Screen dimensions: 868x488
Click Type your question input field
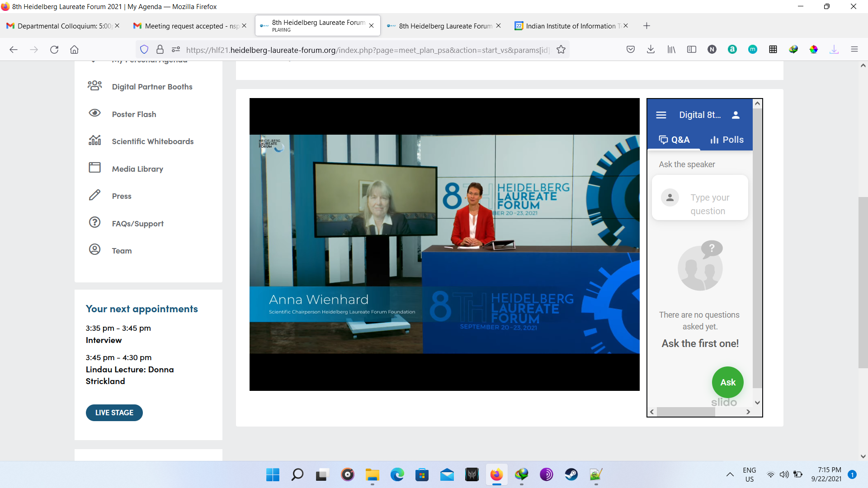tap(709, 204)
